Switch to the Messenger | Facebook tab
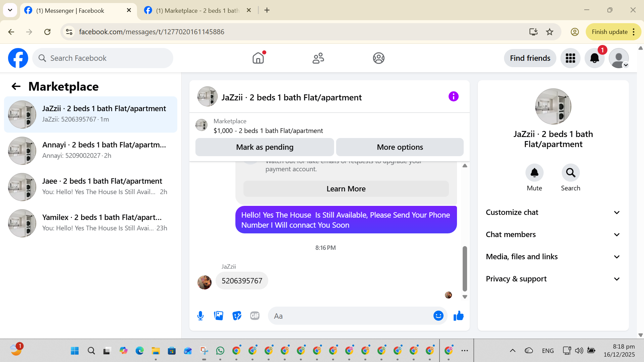Screen dimensions: 644x362 (x=78, y=10)
